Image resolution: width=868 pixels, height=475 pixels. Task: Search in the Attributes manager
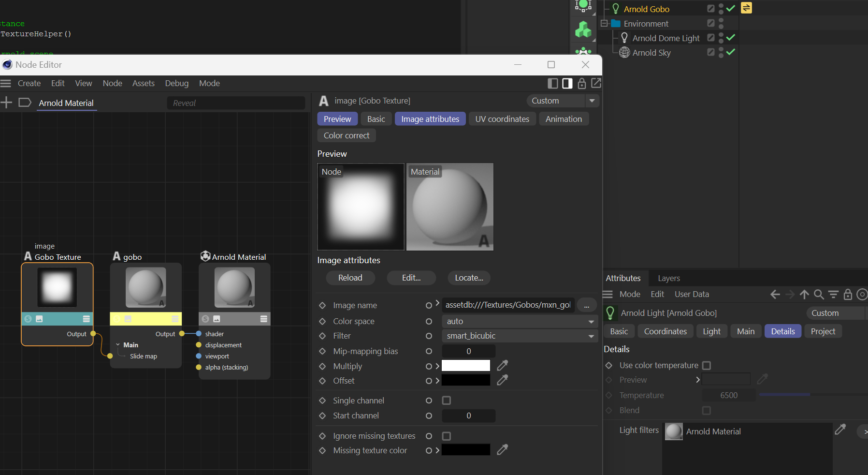pyautogui.click(x=819, y=294)
